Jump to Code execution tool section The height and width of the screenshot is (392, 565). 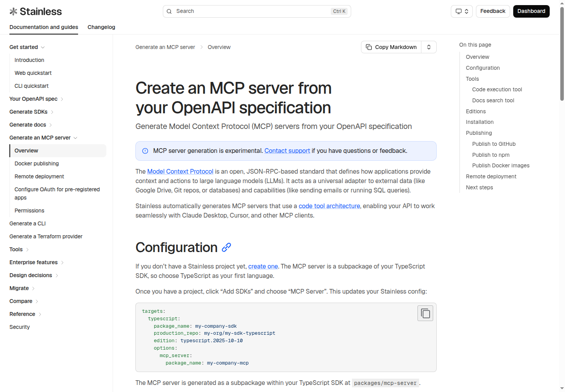point(497,89)
